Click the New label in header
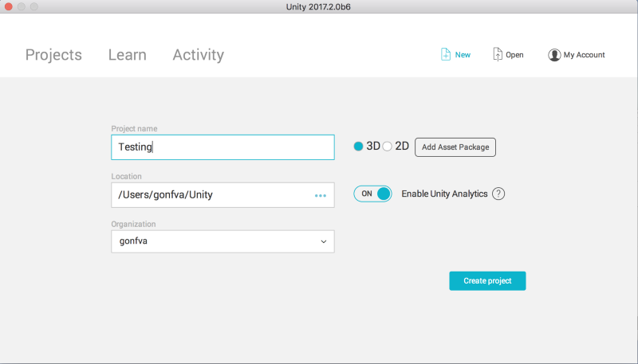 pyautogui.click(x=463, y=55)
